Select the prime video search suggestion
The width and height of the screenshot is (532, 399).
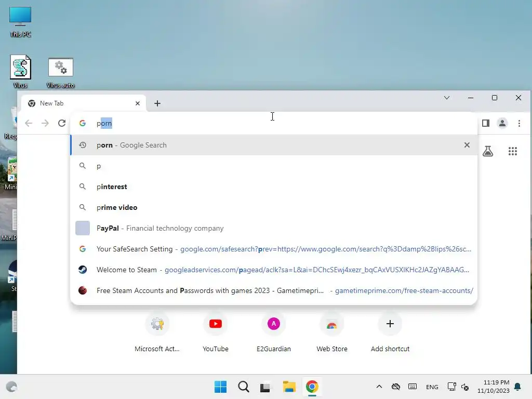click(273, 207)
